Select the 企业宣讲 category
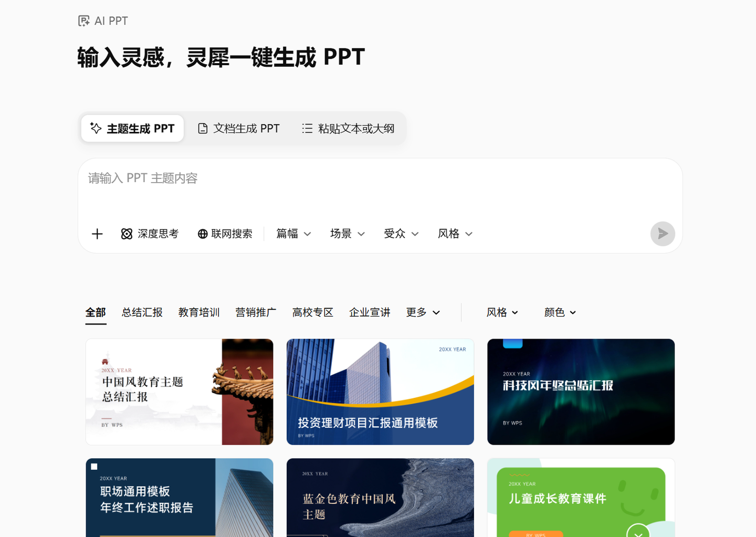Screen dimensions: 756x537 (x=370, y=312)
